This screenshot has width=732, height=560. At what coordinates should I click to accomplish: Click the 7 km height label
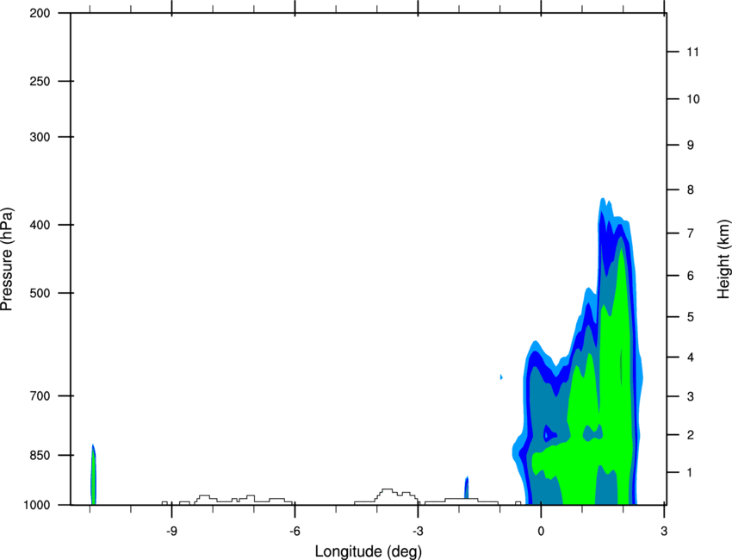pos(691,233)
